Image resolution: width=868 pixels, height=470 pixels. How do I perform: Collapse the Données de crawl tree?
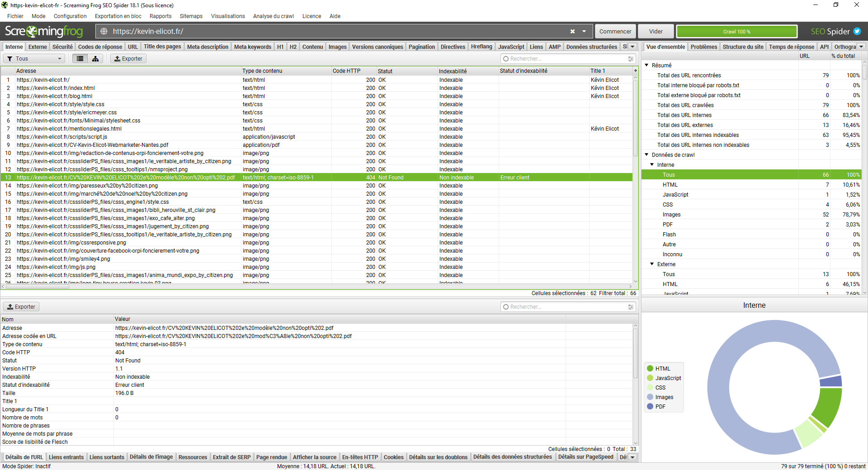(x=646, y=155)
